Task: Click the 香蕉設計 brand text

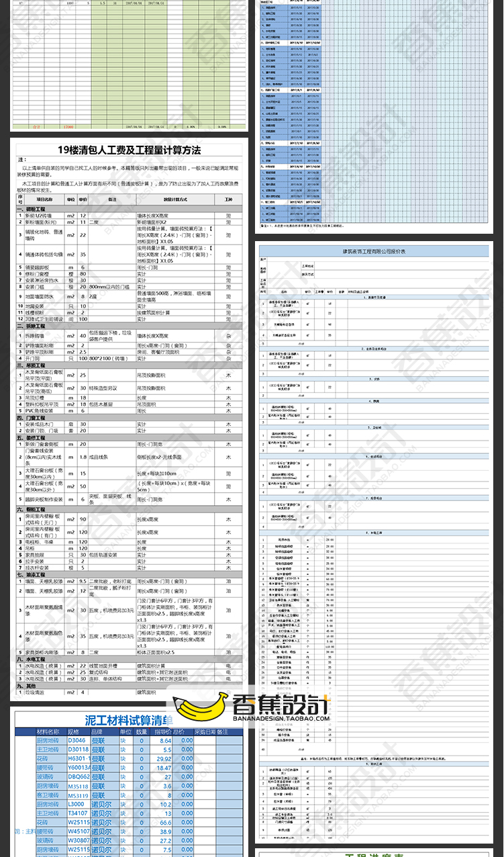Action: click(x=282, y=705)
